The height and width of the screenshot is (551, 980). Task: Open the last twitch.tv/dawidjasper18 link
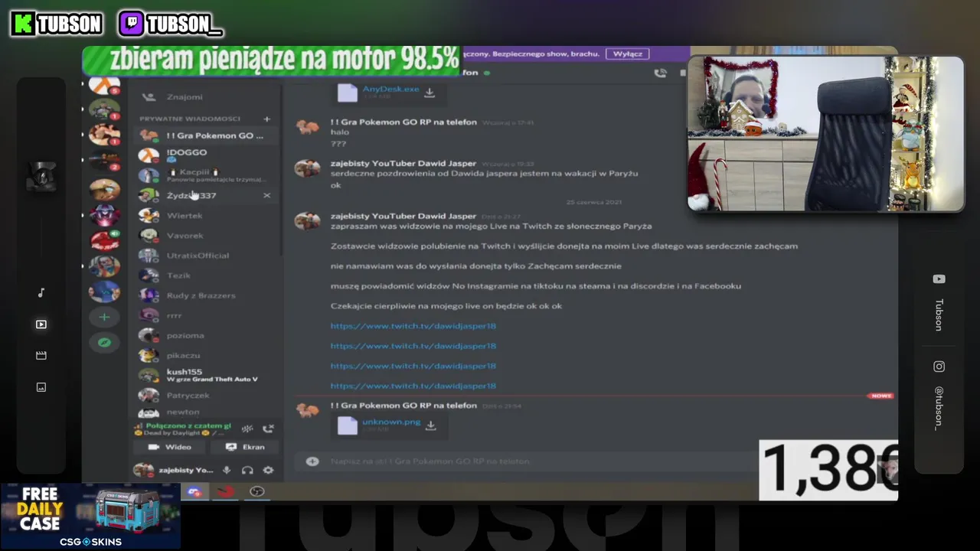coord(413,386)
